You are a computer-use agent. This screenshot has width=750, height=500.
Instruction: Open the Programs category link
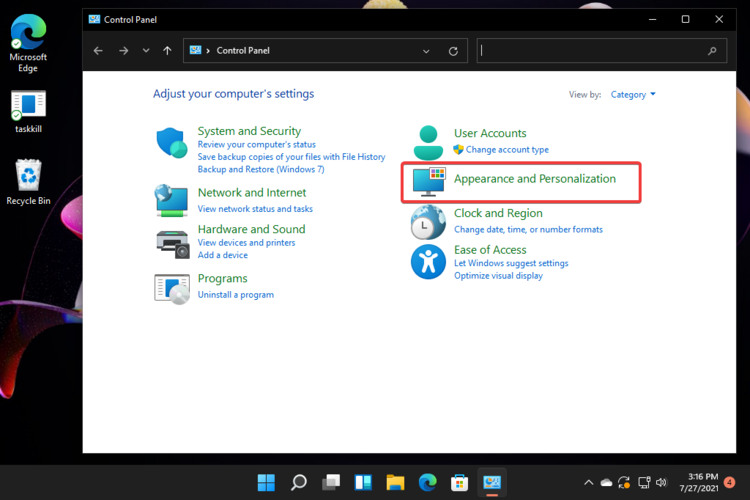(x=222, y=278)
